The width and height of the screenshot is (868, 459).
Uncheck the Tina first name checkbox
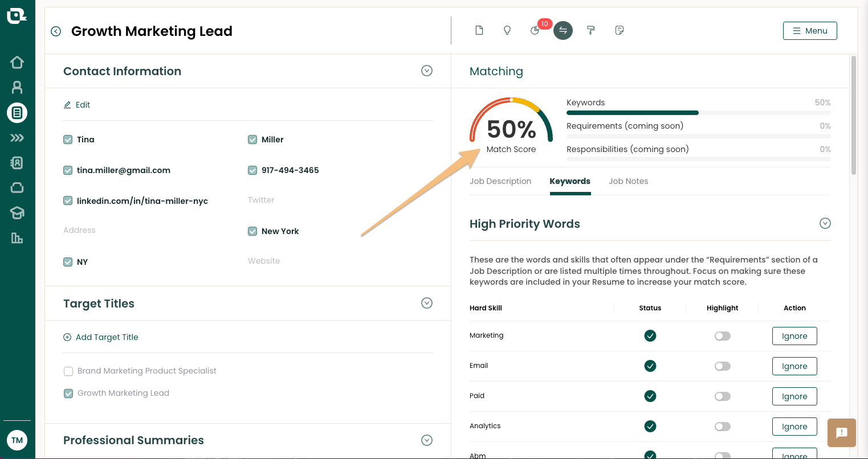point(68,140)
